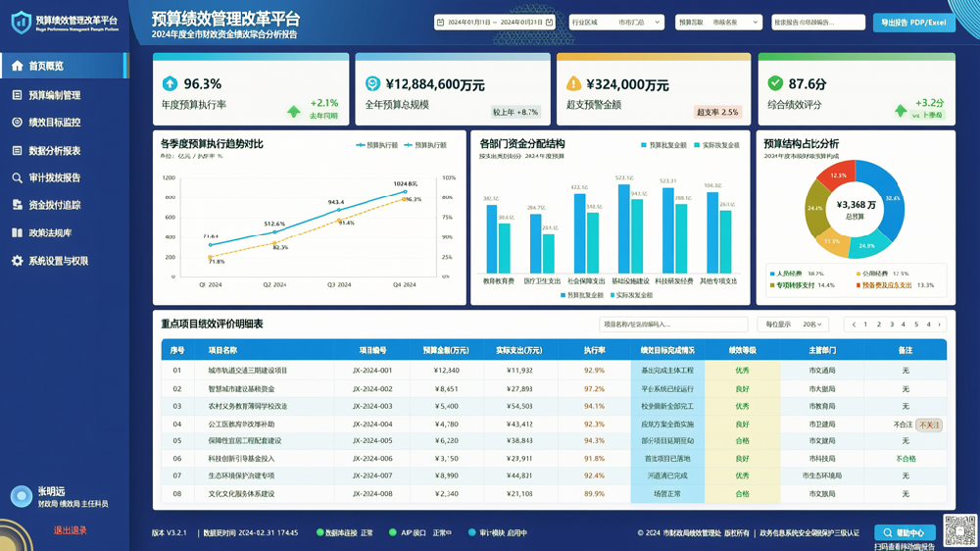The height and width of the screenshot is (551, 980).
Task: Click the report icon beside 数据分析报表
Action: (17, 151)
